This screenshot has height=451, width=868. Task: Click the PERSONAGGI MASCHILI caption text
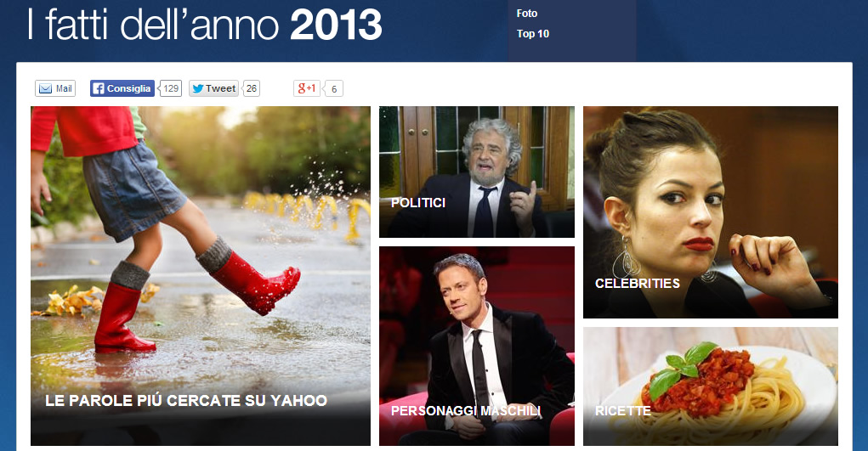pyautogui.click(x=466, y=410)
